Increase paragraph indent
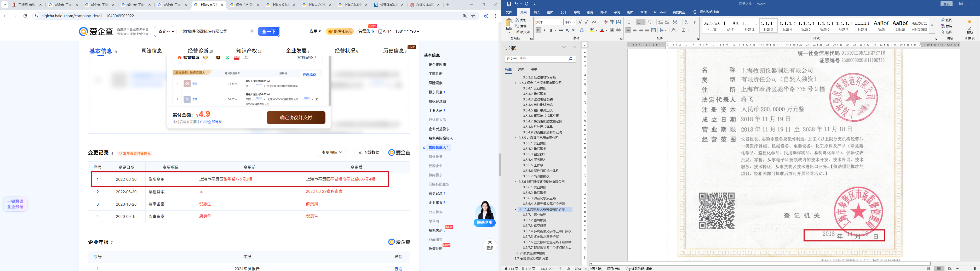Screen dimensions: 980x271 coord(667,22)
